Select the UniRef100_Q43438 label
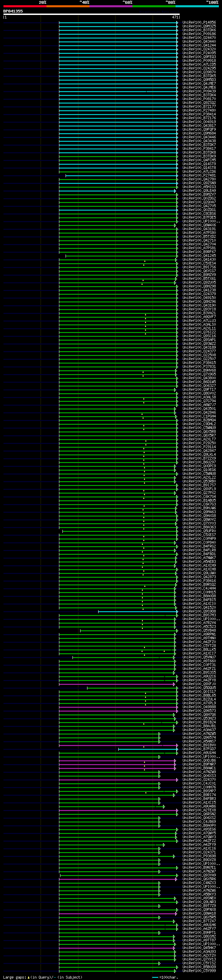222x980 pixels. [199, 141]
